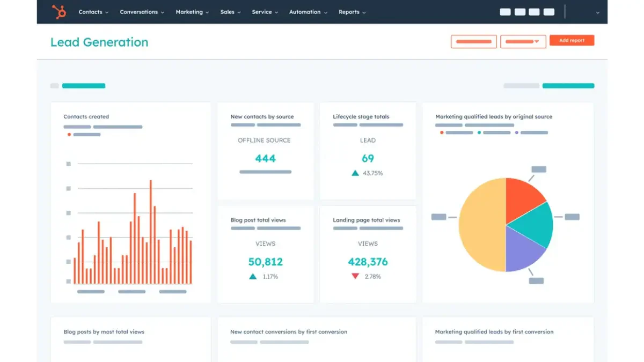644x362 pixels.
Task: Open the outlined dropdown button beside Add report
Action: tap(523, 41)
